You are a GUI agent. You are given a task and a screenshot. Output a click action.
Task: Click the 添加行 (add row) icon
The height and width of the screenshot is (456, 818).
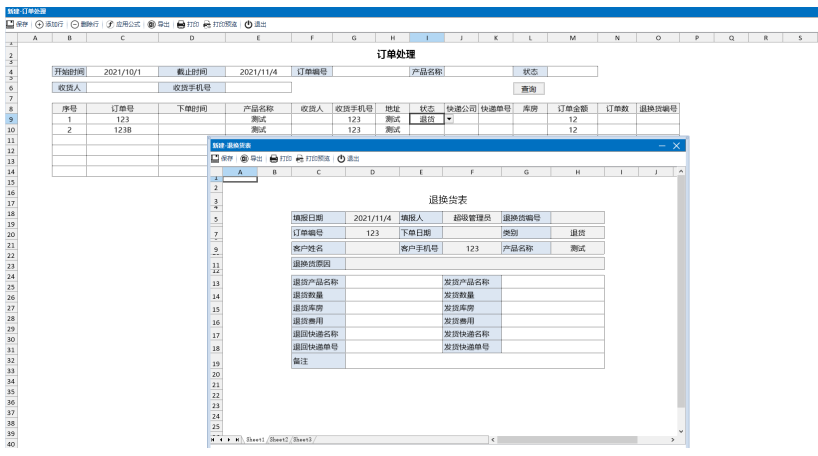39,23
